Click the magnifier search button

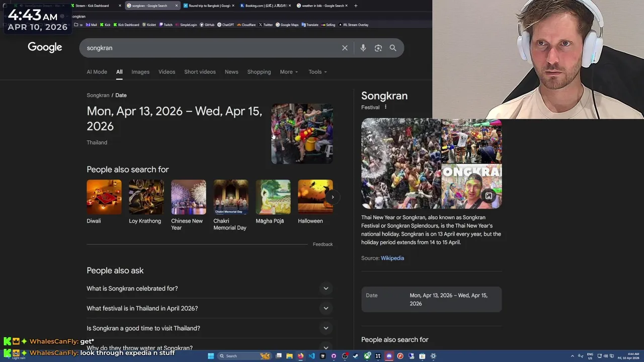tap(393, 48)
